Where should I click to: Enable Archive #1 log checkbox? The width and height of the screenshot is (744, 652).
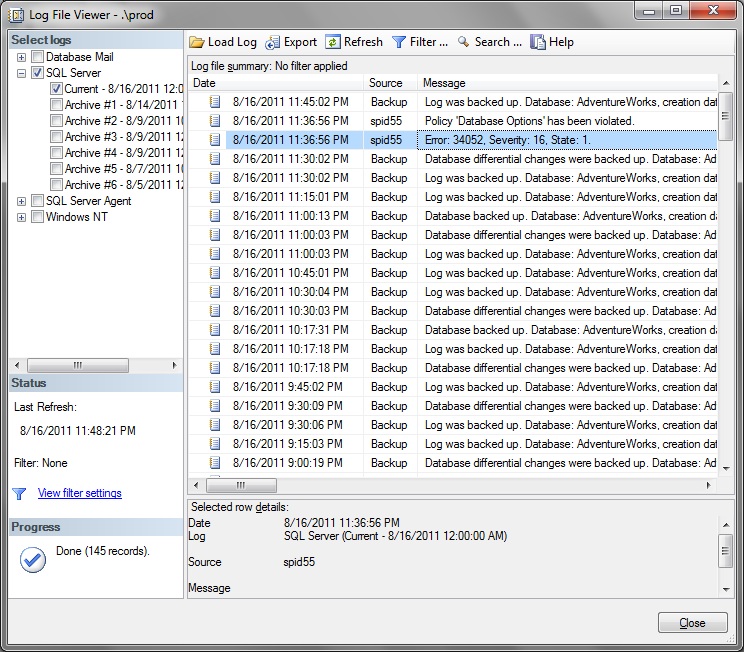57,105
